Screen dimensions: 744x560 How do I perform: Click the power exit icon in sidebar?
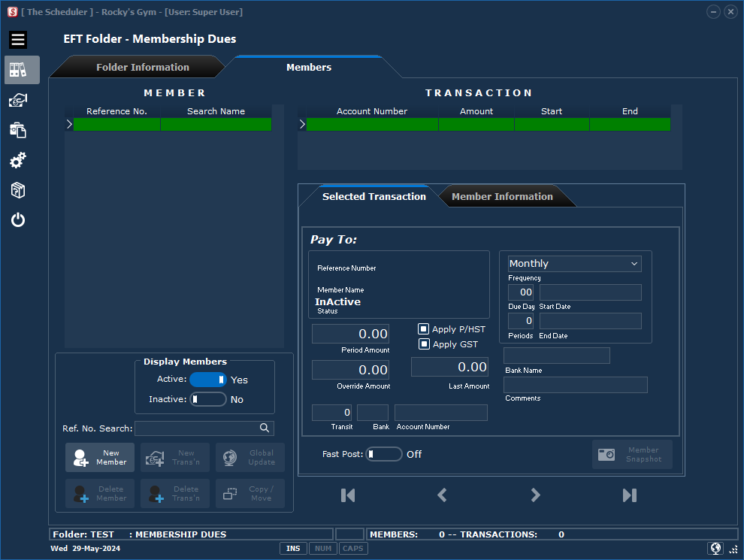tap(18, 220)
